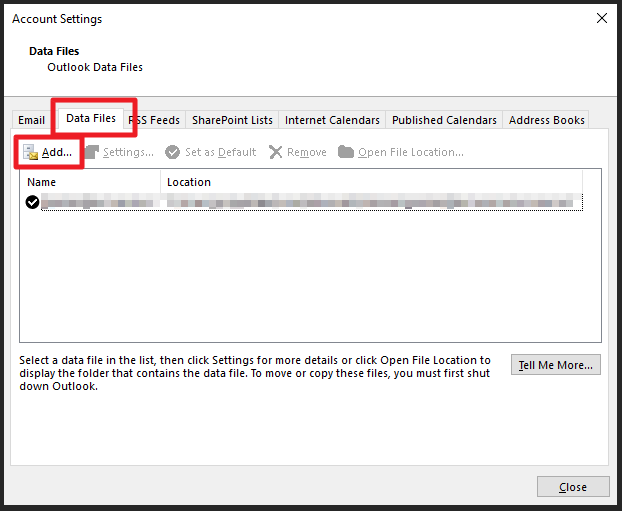The width and height of the screenshot is (622, 511).
Task: Open the Address Books tab
Action: 546,120
